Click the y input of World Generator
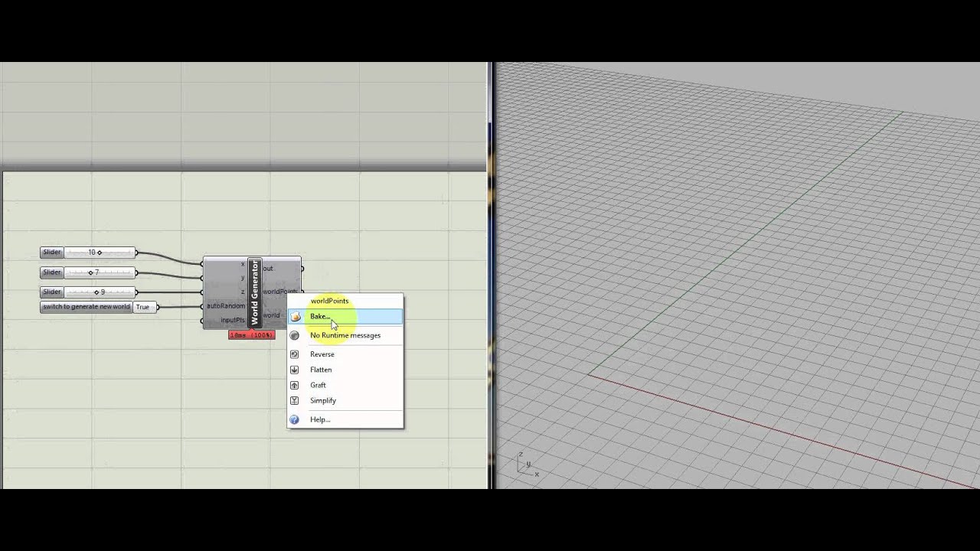Image resolution: width=980 pixels, height=551 pixels. pos(242,278)
